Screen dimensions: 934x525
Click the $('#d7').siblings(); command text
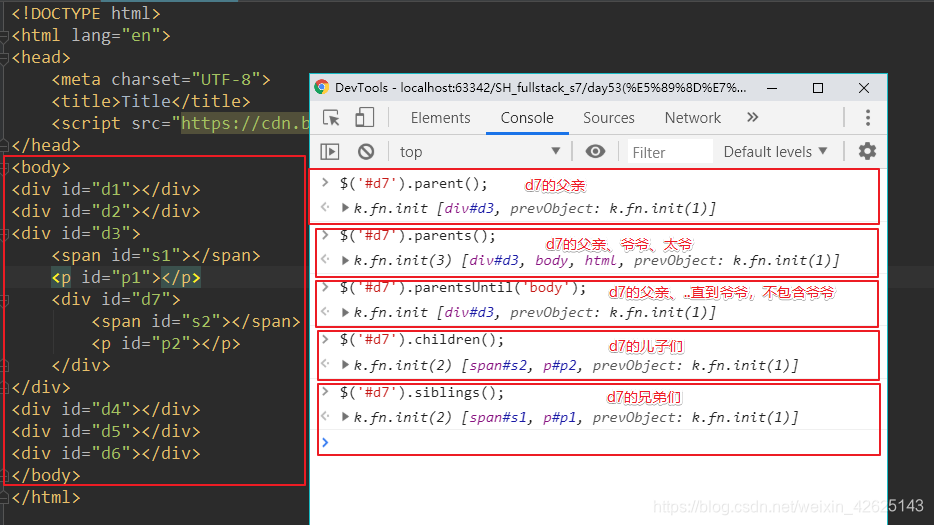click(x=422, y=393)
